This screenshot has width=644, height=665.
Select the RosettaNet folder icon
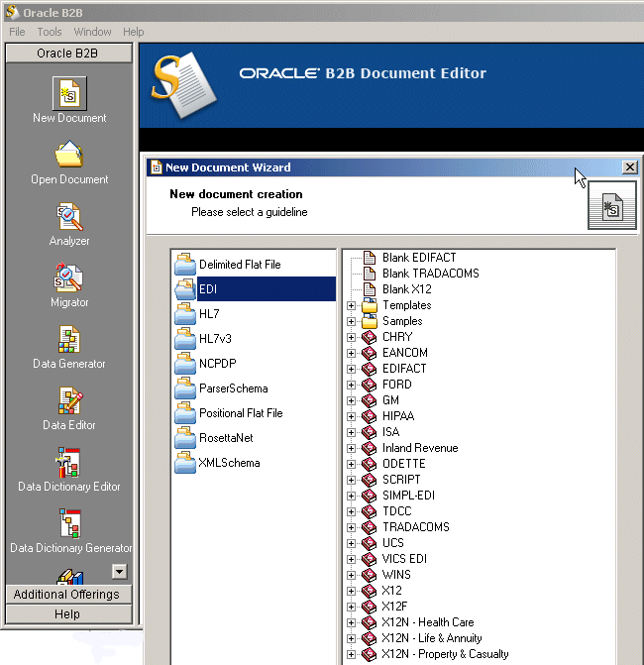click(x=185, y=438)
